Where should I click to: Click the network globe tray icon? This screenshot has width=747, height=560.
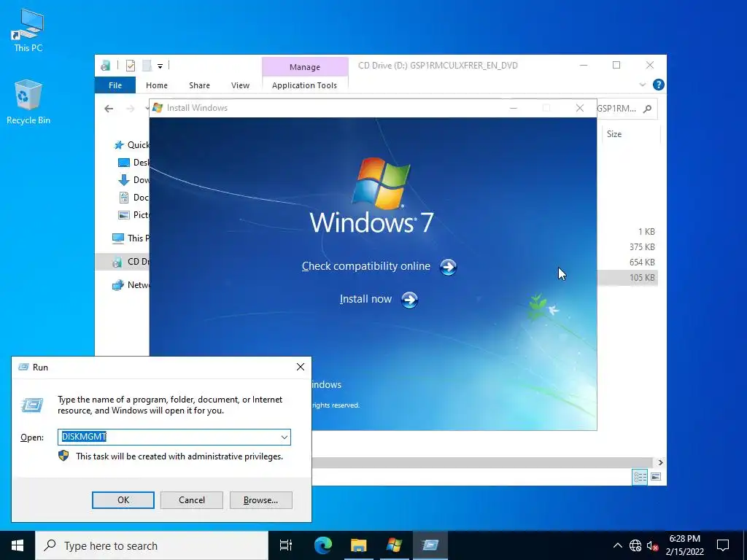pyautogui.click(x=635, y=545)
